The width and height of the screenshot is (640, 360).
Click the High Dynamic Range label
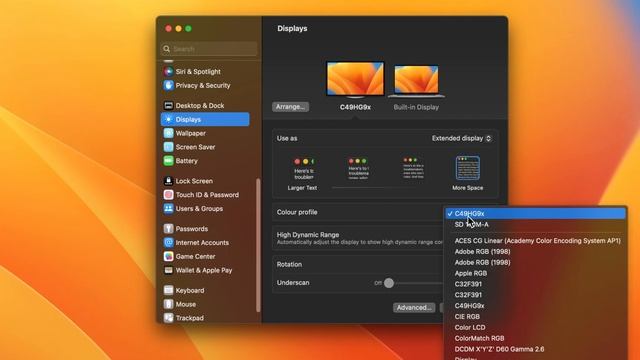[x=308, y=235]
